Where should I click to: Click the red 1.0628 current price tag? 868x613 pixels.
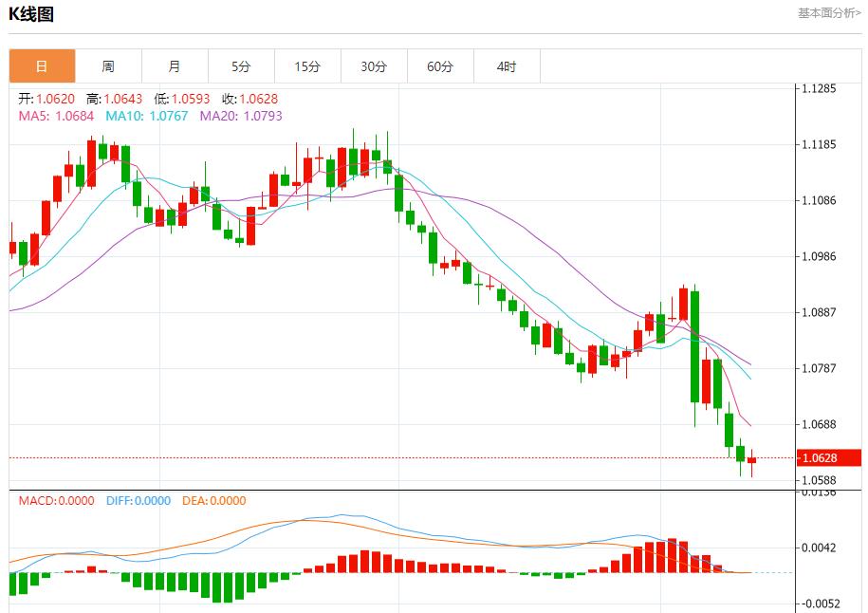[x=820, y=458]
